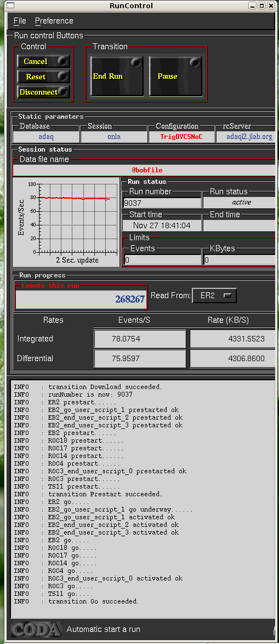Screen dimensions: 279x644
Task: Open the Preference menu
Action: tap(54, 21)
